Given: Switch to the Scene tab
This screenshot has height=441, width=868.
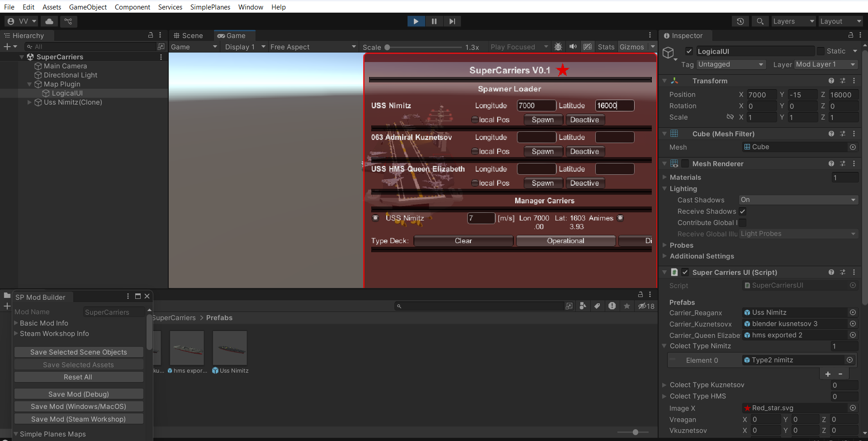Looking at the screenshot, I should (x=189, y=35).
